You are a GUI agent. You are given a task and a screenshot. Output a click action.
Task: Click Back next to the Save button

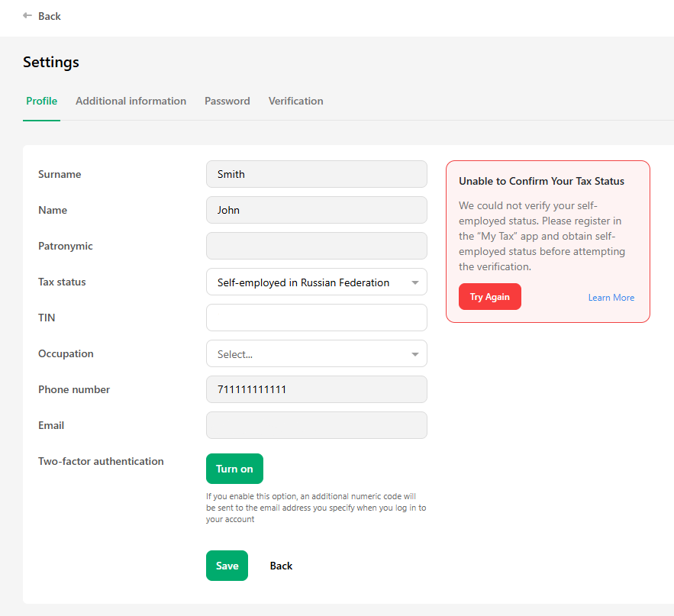tap(281, 566)
